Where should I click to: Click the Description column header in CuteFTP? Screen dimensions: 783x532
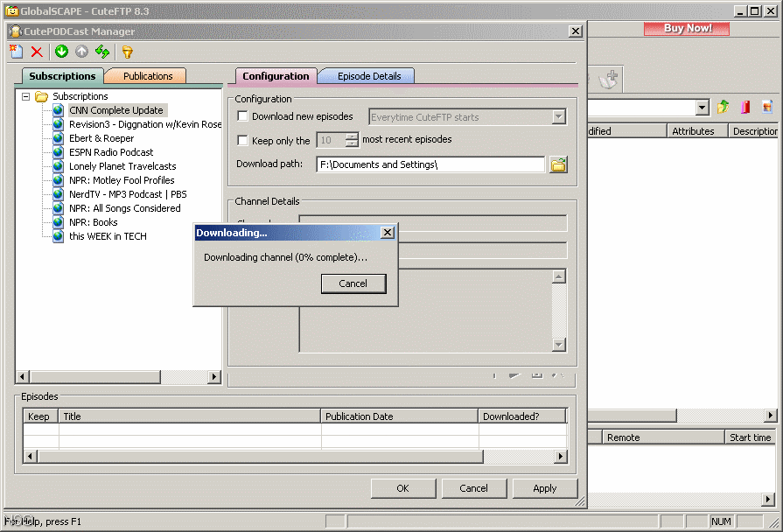point(754,131)
